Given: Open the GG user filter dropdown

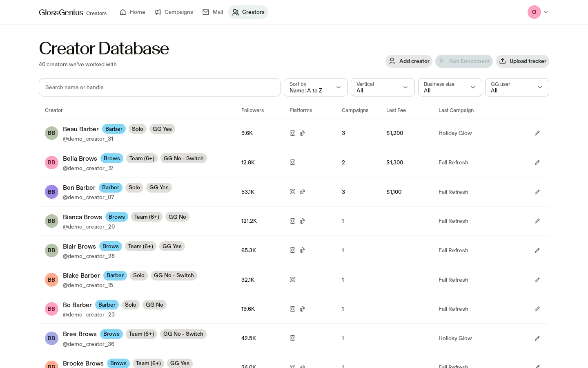Looking at the screenshot, I should point(517,88).
